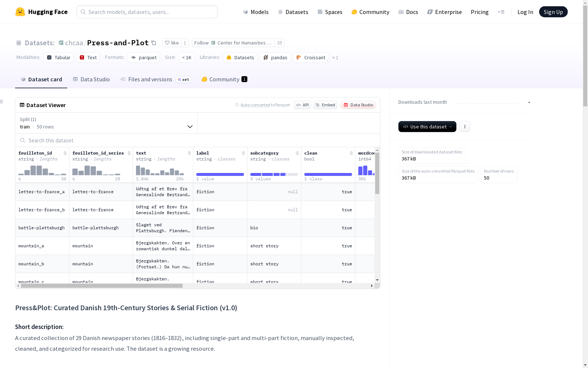Click the subcategory classes distribution bar
Viewport: 588px width, 368px height.
(274, 174)
